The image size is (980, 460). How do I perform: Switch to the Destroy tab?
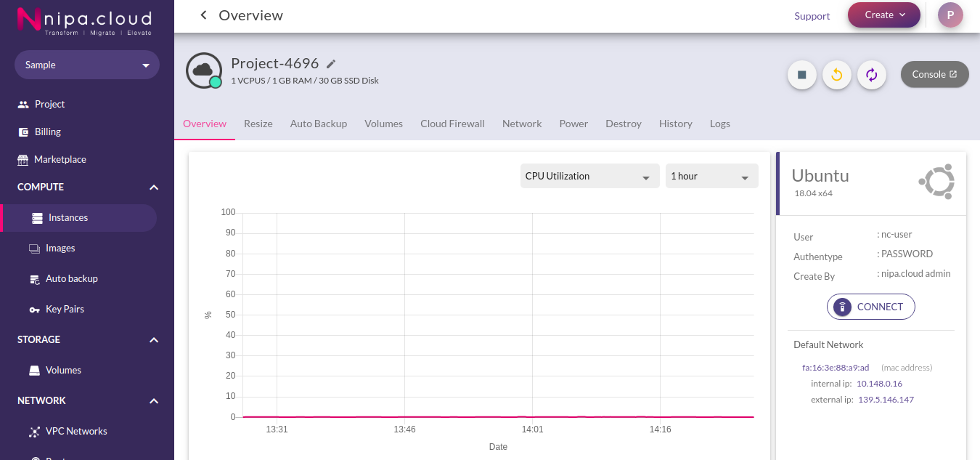624,124
